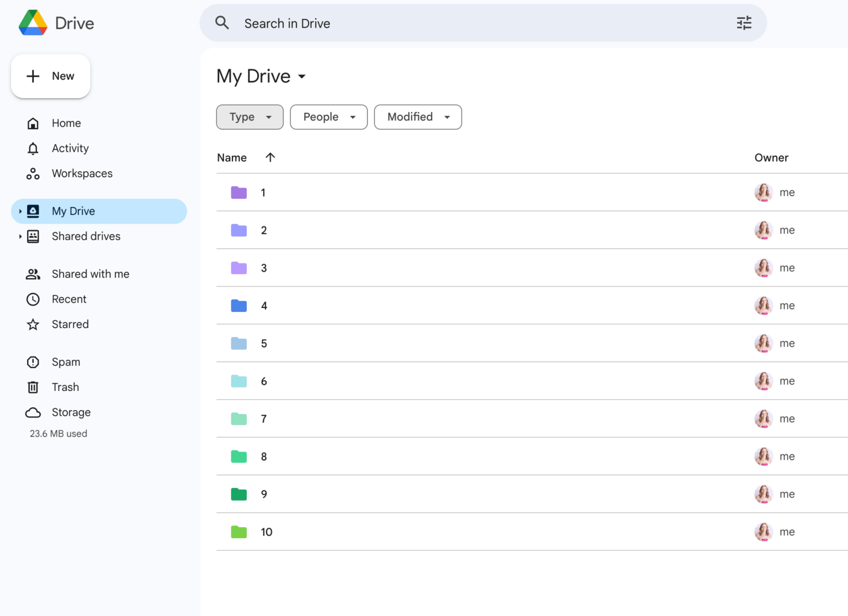The width and height of the screenshot is (848, 616).
Task: Open the Type filter dropdown
Action: [x=250, y=117]
